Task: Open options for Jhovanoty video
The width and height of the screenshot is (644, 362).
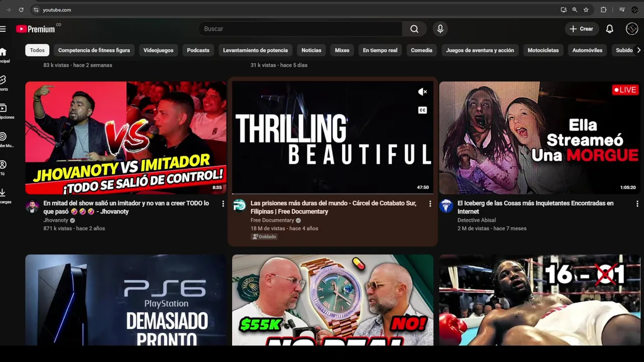Action: click(223, 204)
